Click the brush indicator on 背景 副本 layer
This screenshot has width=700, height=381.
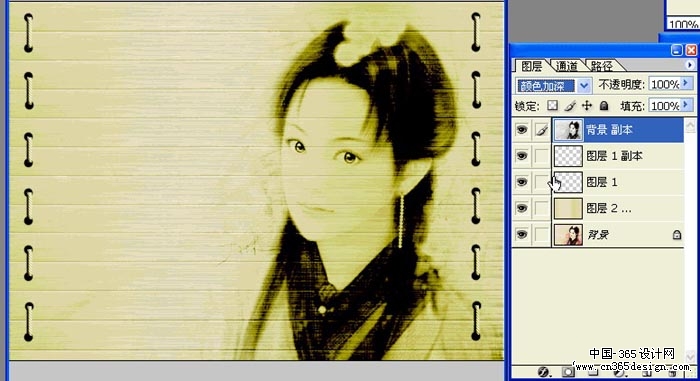[x=542, y=130]
